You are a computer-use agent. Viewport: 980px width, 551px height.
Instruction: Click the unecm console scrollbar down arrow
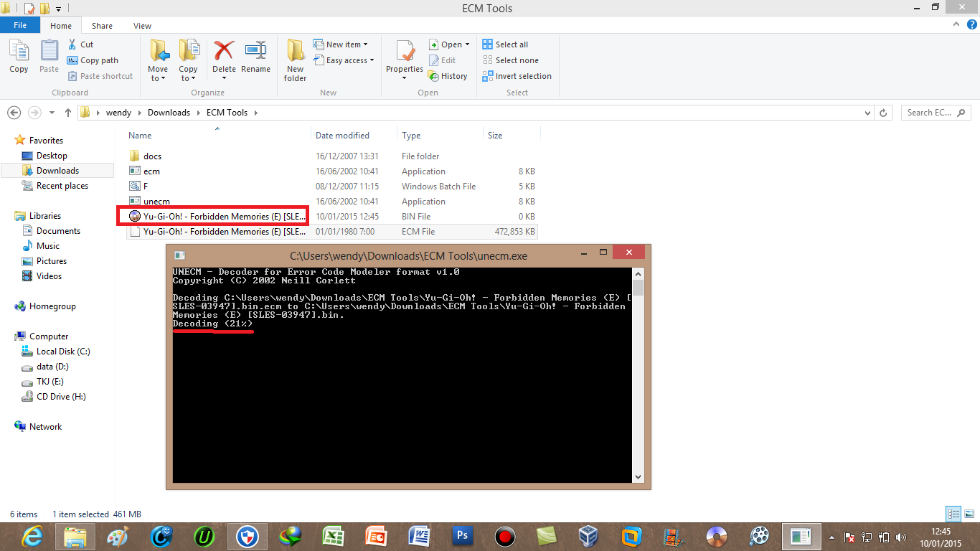pyautogui.click(x=638, y=477)
